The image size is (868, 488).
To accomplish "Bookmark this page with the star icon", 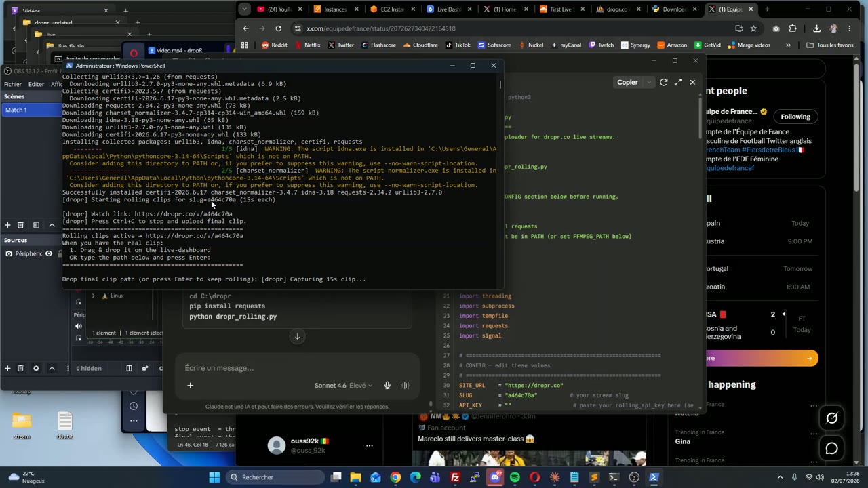I will click(753, 28).
